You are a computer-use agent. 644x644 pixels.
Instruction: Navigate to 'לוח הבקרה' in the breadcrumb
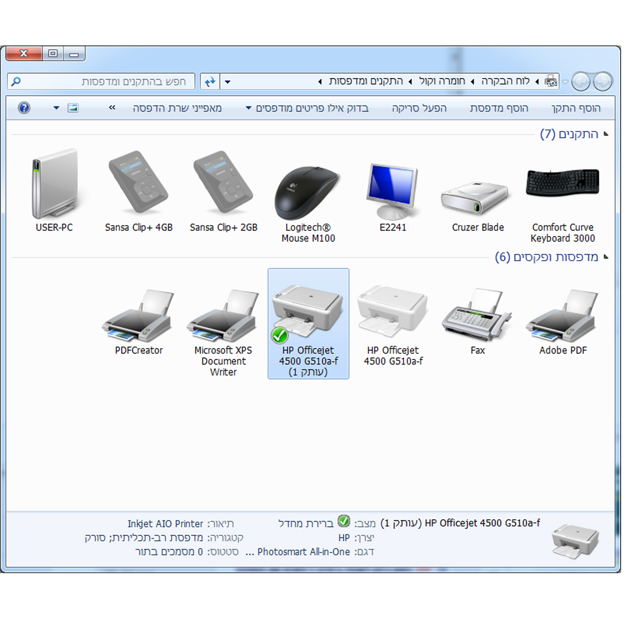505,81
